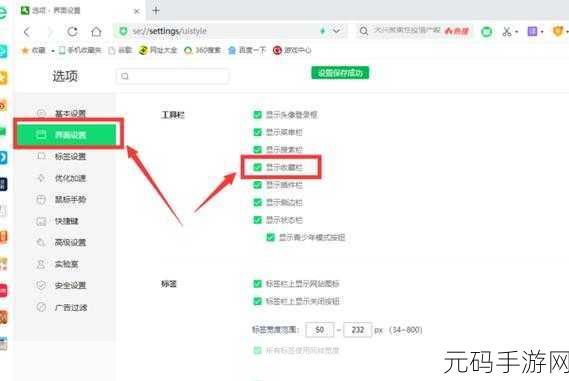Toggle the 显示青少年模式按钮 checkbox
Viewport: 569px width, 381px height.
(270, 237)
